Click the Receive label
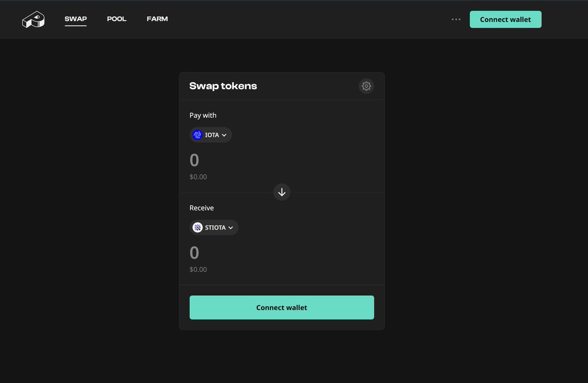The width and height of the screenshot is (588, 383). (202, 208)
